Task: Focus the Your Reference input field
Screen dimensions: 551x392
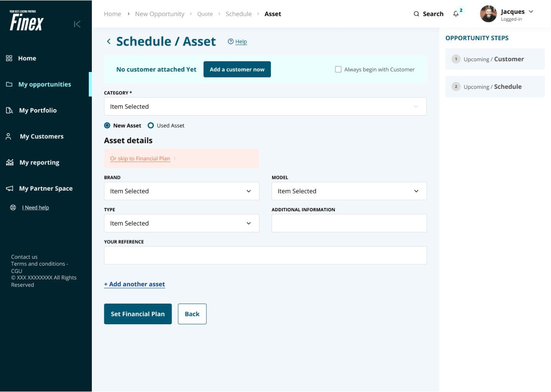Action: coord(265,255)
